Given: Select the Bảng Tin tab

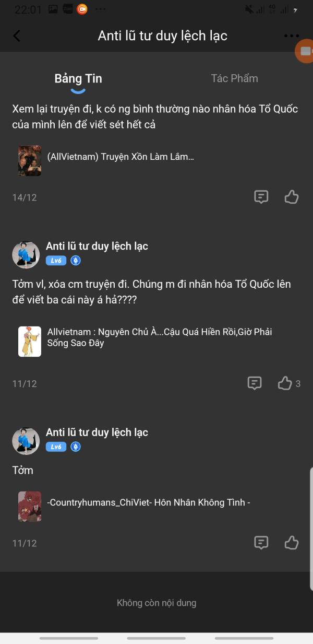Looking at the screenshot, I should point(78,79).
